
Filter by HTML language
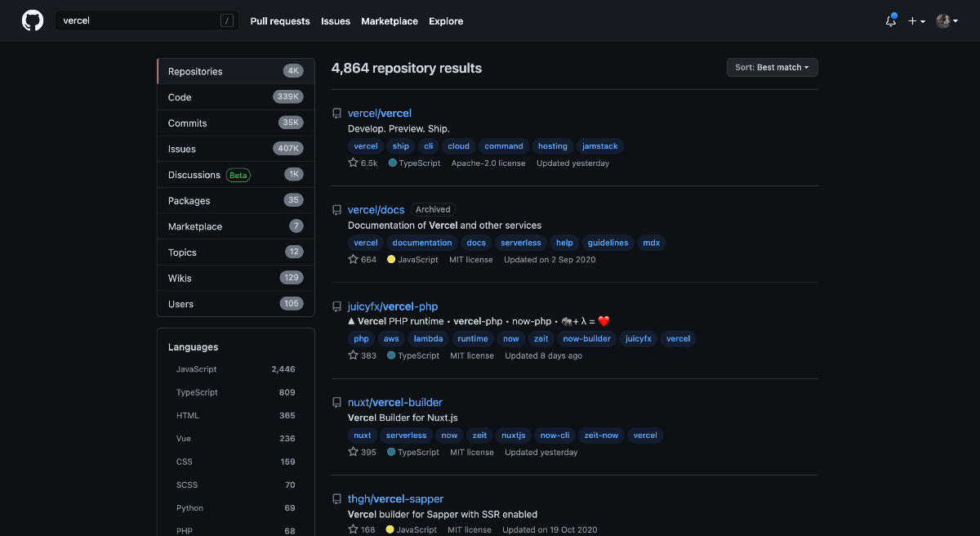(235, 416)
